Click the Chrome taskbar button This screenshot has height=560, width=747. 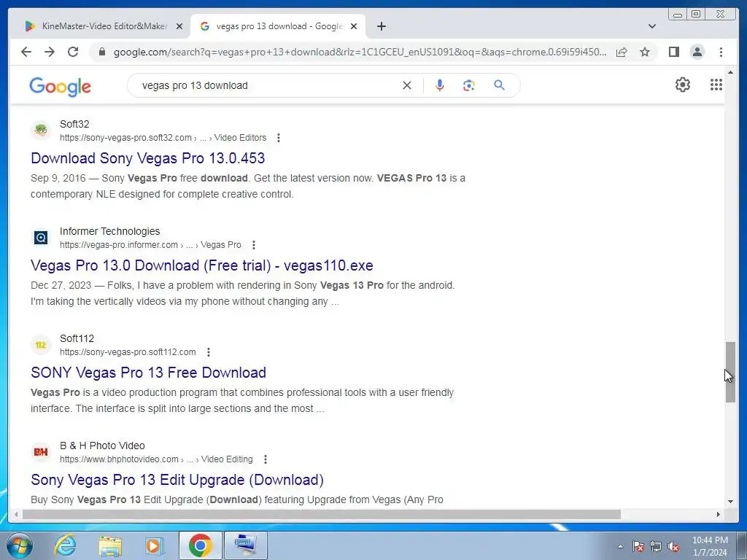coord(200,545)
